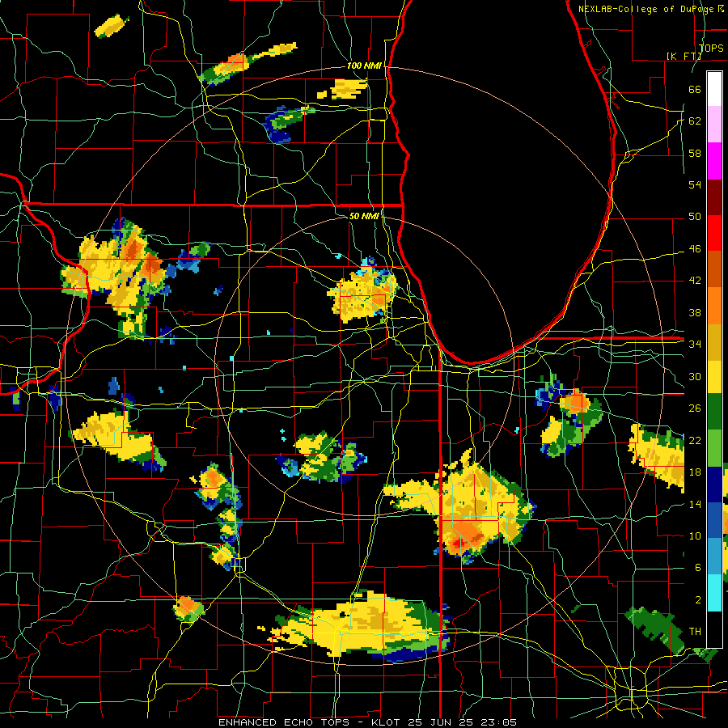Click the legend value 26

pos(695,408)
